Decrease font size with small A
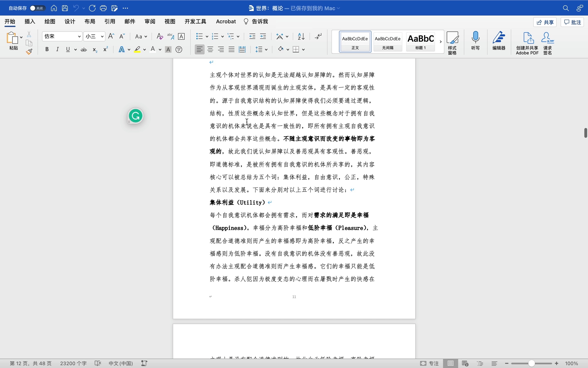The width and height of the screenshot is (588, 368). pos(122,36)
